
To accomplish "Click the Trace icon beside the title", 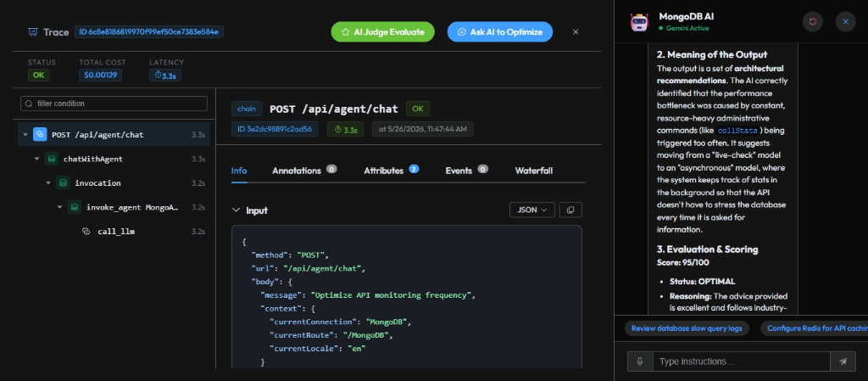I will [33, 32].
